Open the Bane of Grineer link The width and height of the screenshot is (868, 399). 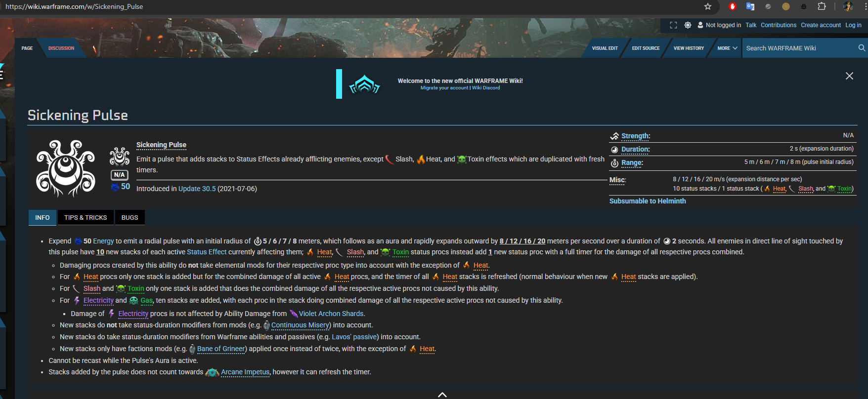[x=221, y=349]
